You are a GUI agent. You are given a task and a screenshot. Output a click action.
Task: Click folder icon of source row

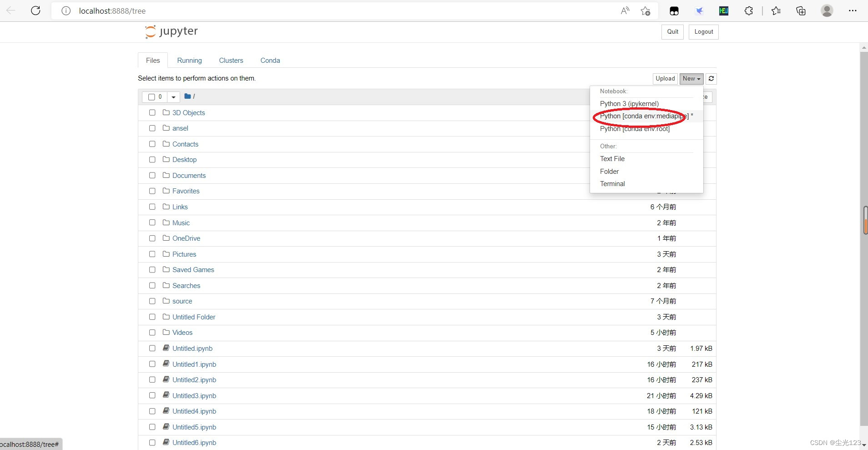(x=166, y=301)
